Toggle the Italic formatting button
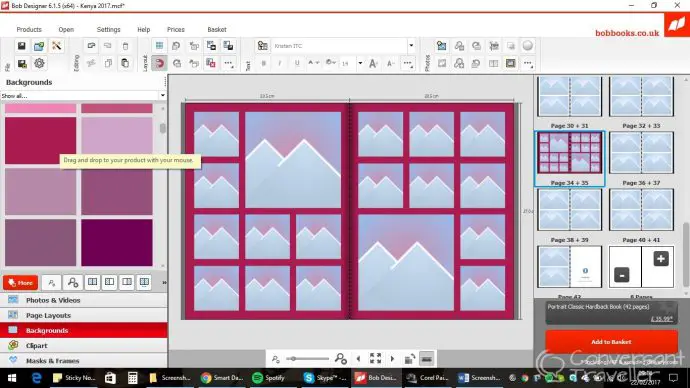The image size is (690, 388). coord(280,63)
